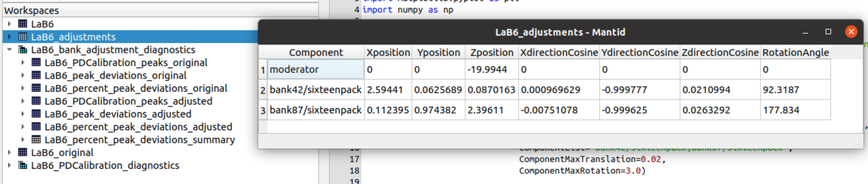This screenshot has height=184, width=868.
Task: Click the LaB6_bank_adjustment_diagnostics group icon
Action: pos(23,50)
